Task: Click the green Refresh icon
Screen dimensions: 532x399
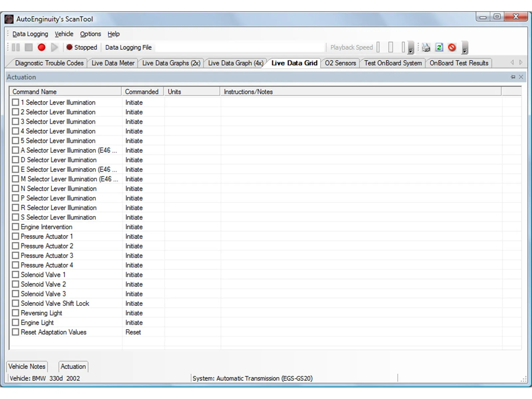Action: [x=439, y=48]
